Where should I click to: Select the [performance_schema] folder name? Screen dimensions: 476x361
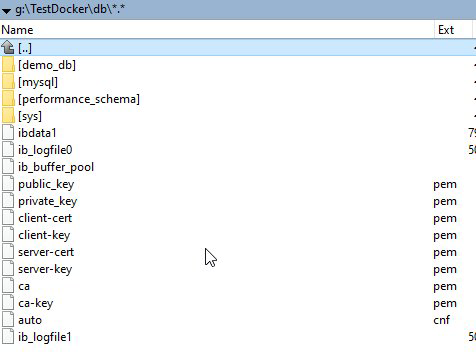coord(79,99)
